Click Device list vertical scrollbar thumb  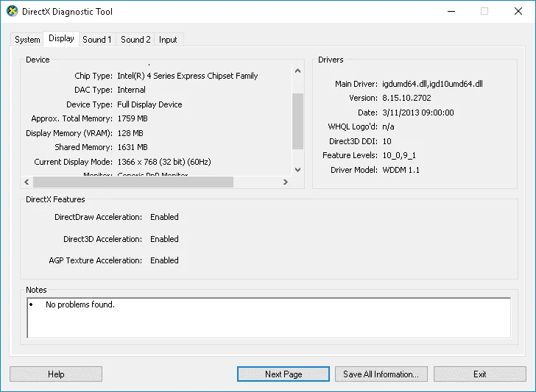(297, 121)
